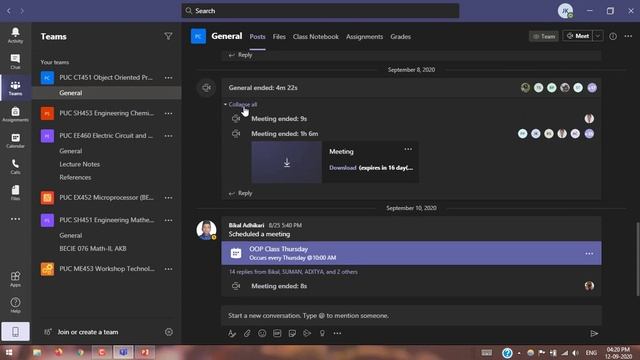Open the sticker picker
Viewport: 640px width, 360px height.
pos(292,333)
